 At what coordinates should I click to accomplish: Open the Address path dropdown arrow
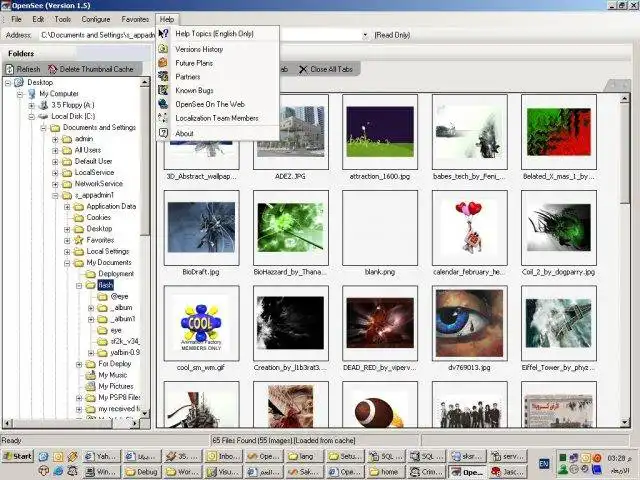click(x=366, y=35)
